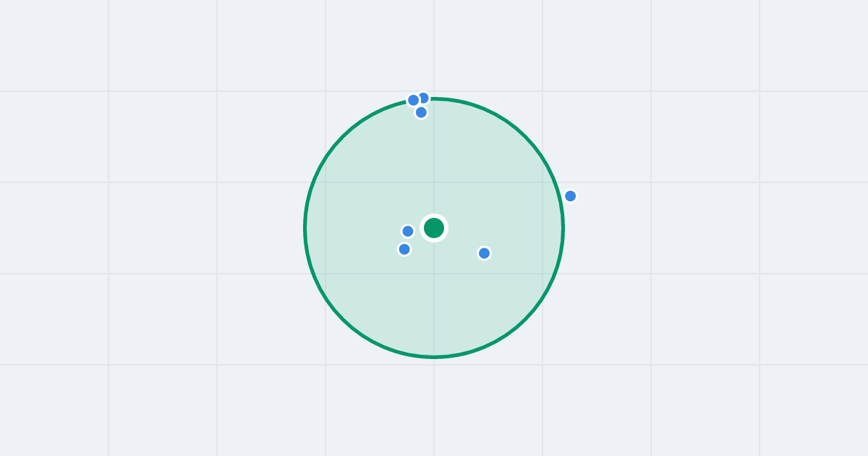Image resolution: width=868 pixels, height=456 pixels.
Task: Select the lowest blue dot in the top cluster
Action: click(421, 112)
